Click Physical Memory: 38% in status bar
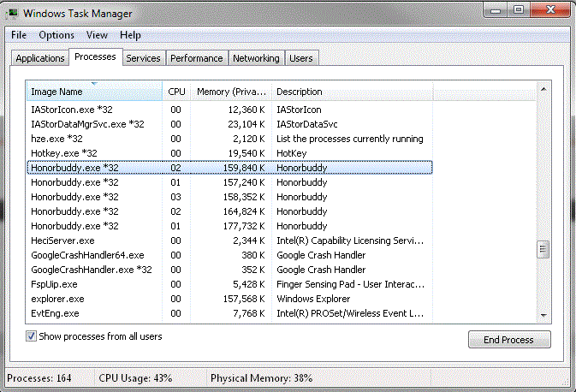 coord(261,378)
